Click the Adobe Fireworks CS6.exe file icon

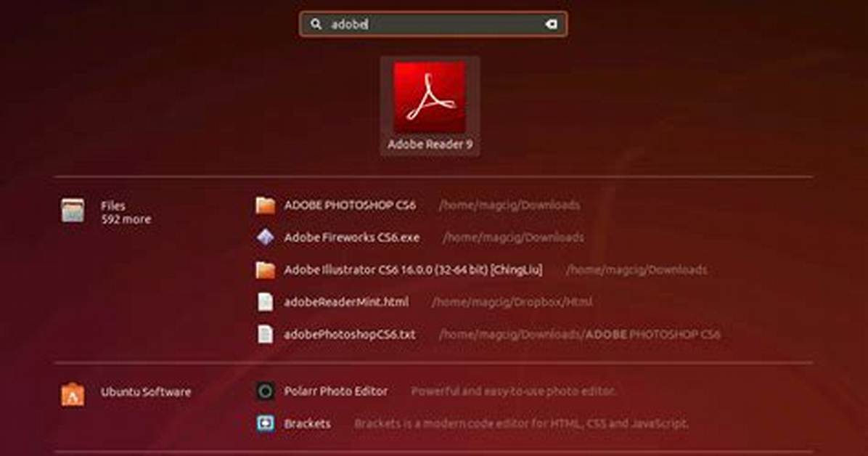tap(265, 237)
